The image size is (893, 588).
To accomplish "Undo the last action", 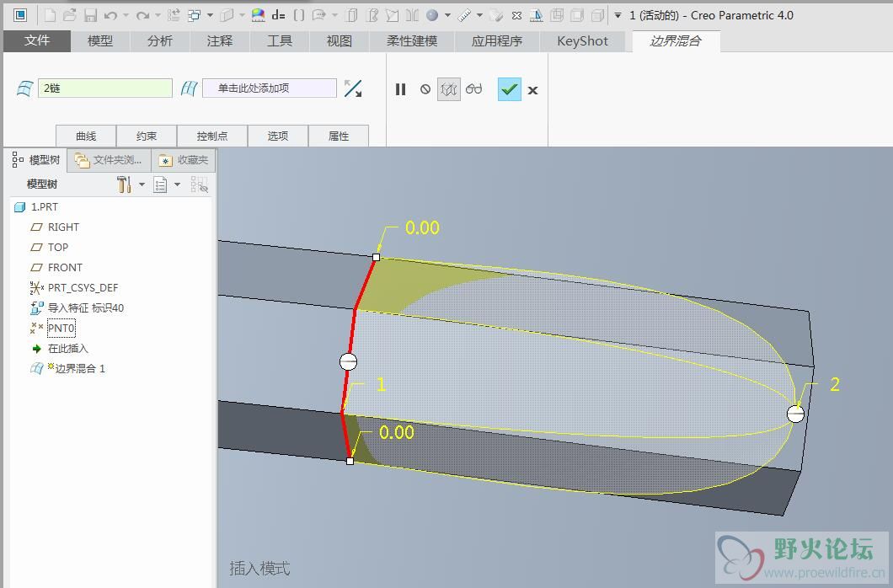I will click(110, 15).
